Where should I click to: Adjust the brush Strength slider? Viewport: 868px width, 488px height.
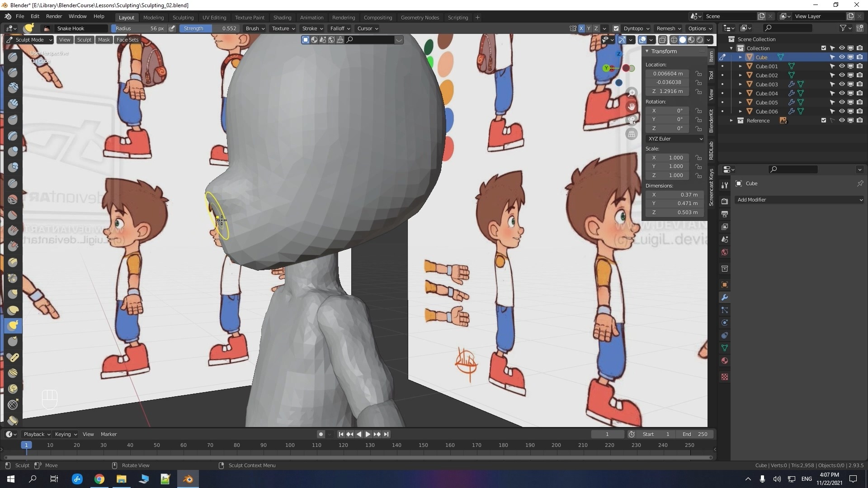click(x=209, y=28)
